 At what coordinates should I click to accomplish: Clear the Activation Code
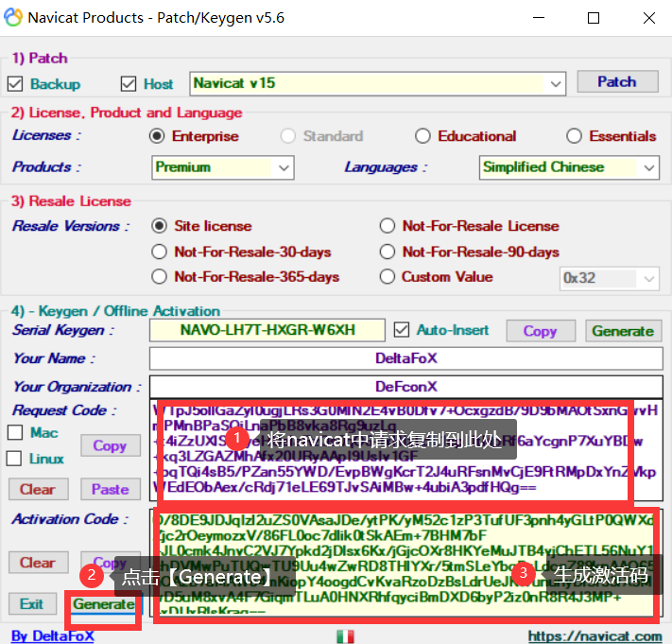[38, 562]
